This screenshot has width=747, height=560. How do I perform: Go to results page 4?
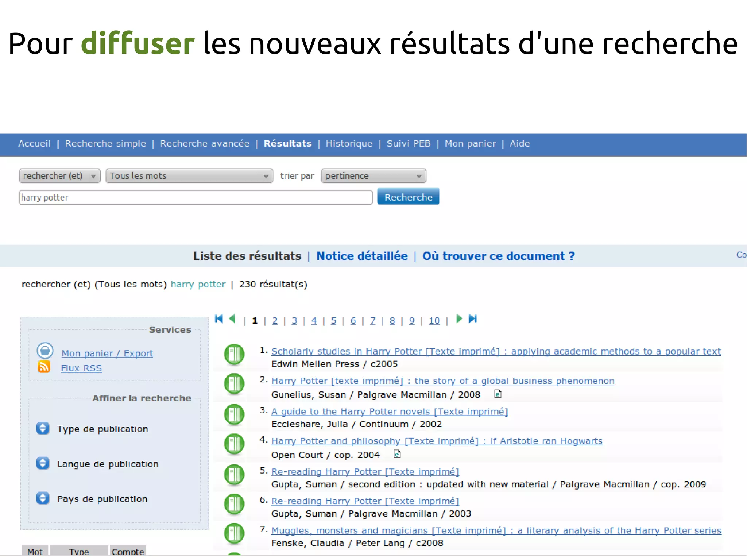314,321
